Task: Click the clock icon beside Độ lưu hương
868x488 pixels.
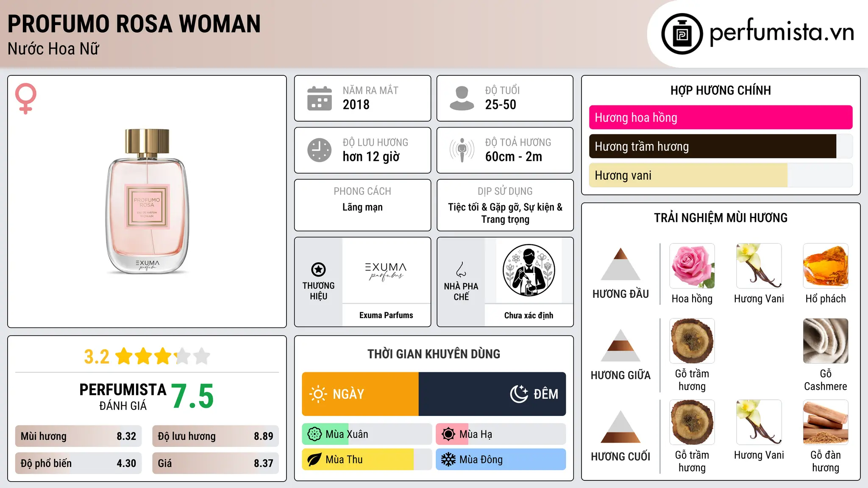Action: click(x=320, y=150)
